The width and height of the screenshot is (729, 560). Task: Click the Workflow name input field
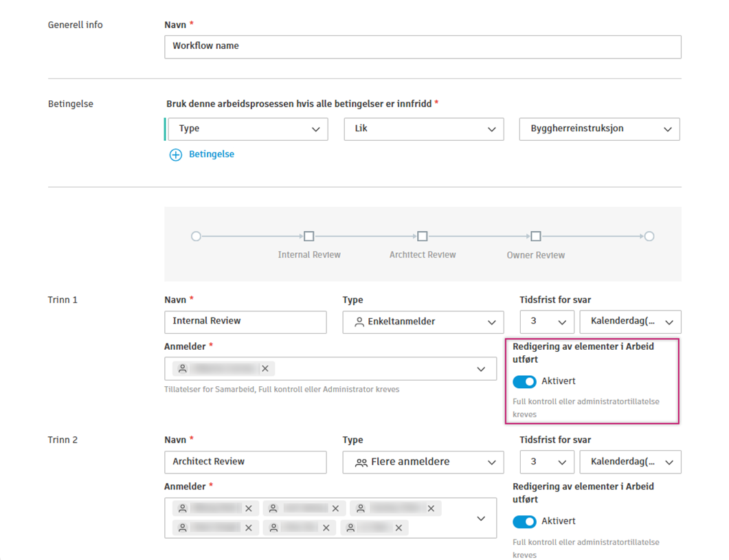(x=423, y=47)
